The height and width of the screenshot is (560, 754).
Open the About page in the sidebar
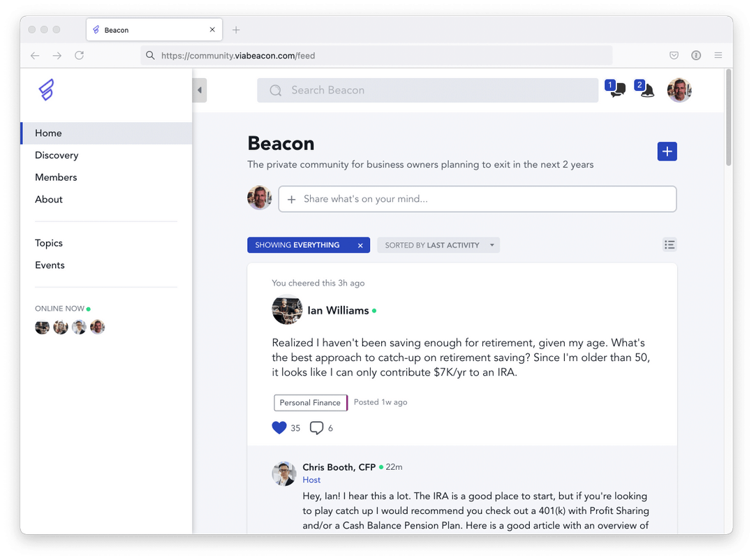pos(49,200)
